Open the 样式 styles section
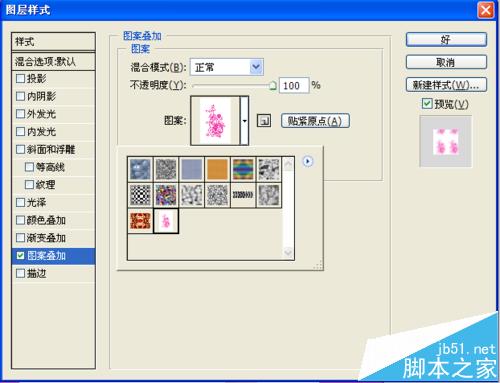The width and height of the screenshot is (500, 383). [x=53, y=42]
